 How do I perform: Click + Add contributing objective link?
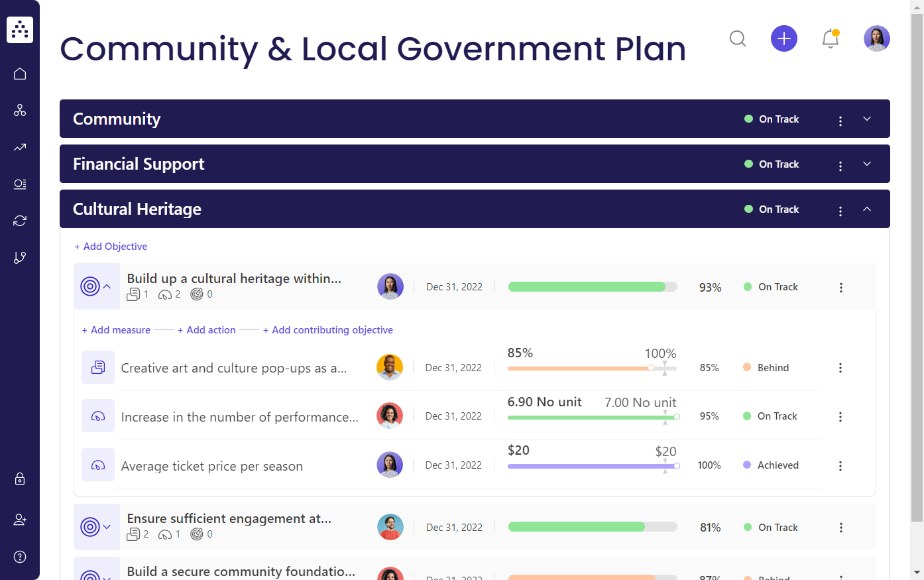(328, 329)
